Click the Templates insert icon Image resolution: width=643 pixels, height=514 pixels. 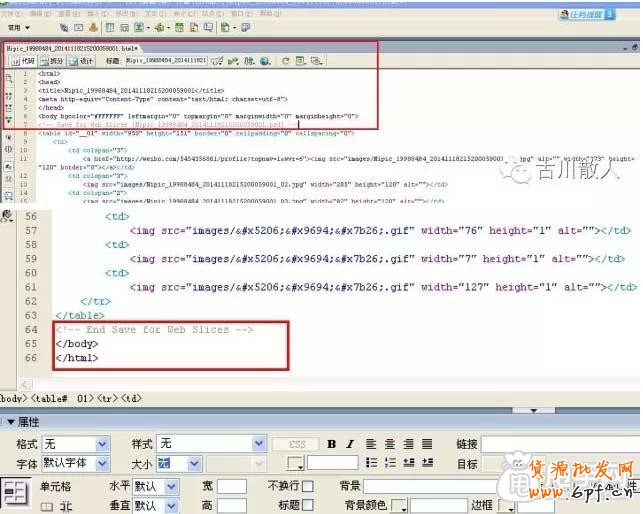tap(225, 27)
